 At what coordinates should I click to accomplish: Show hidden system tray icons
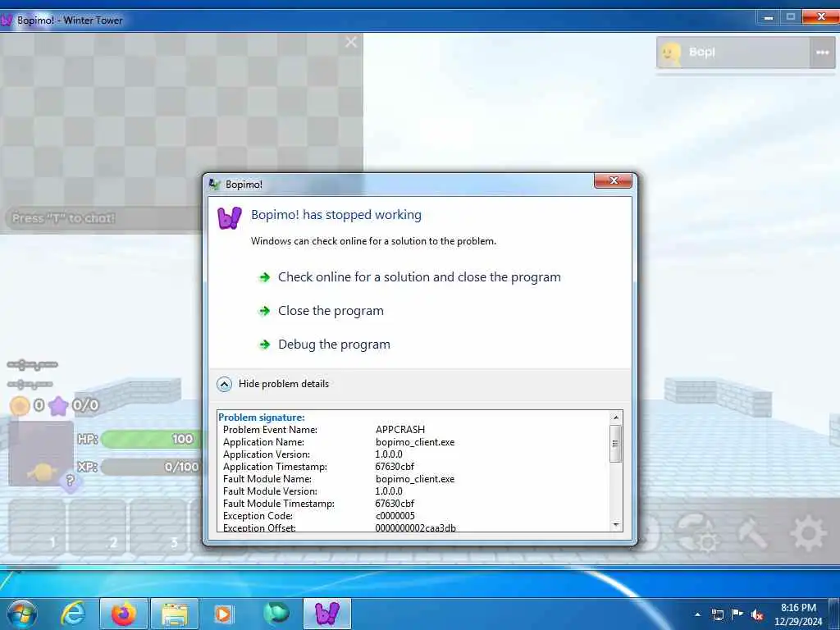click(x=697, y=615)
